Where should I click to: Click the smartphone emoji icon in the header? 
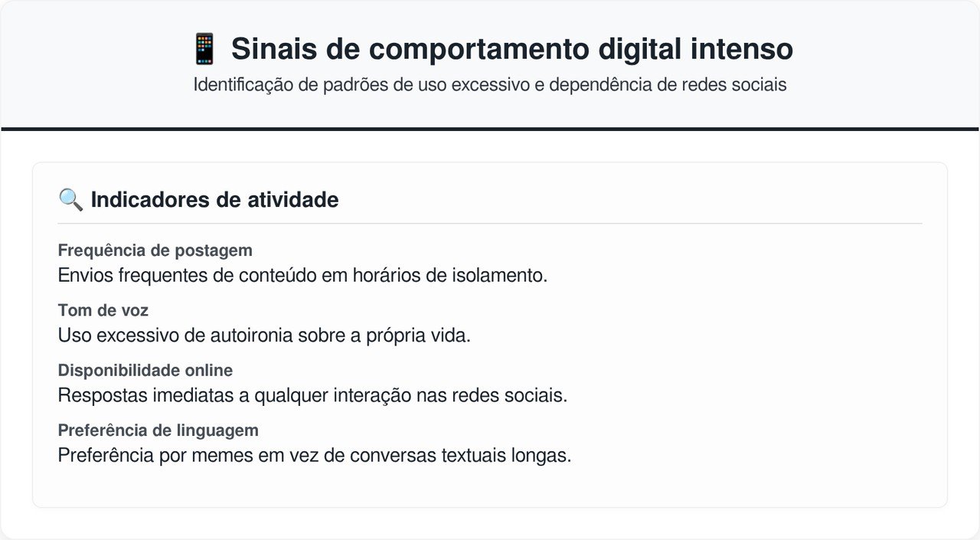coord(204,49)
